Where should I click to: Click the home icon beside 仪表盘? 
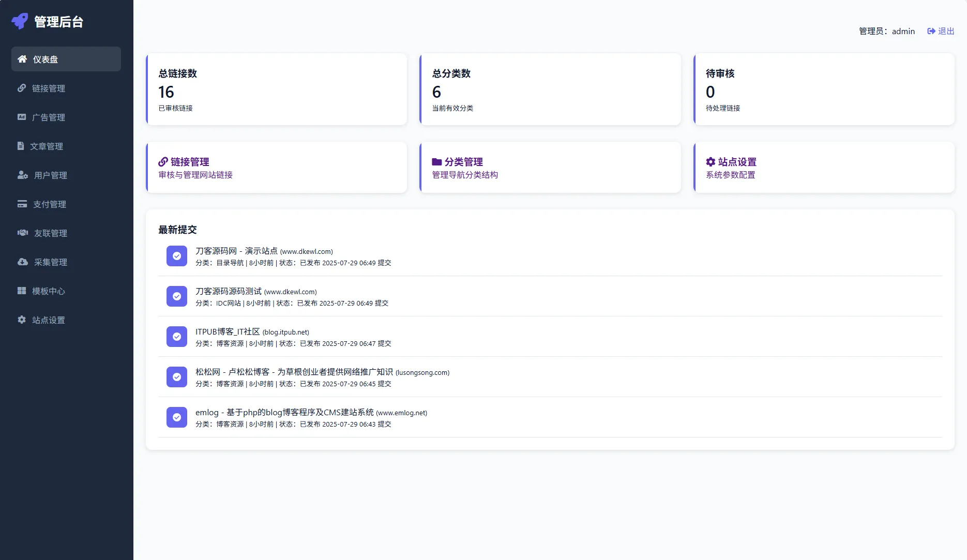tap(22, 59)
